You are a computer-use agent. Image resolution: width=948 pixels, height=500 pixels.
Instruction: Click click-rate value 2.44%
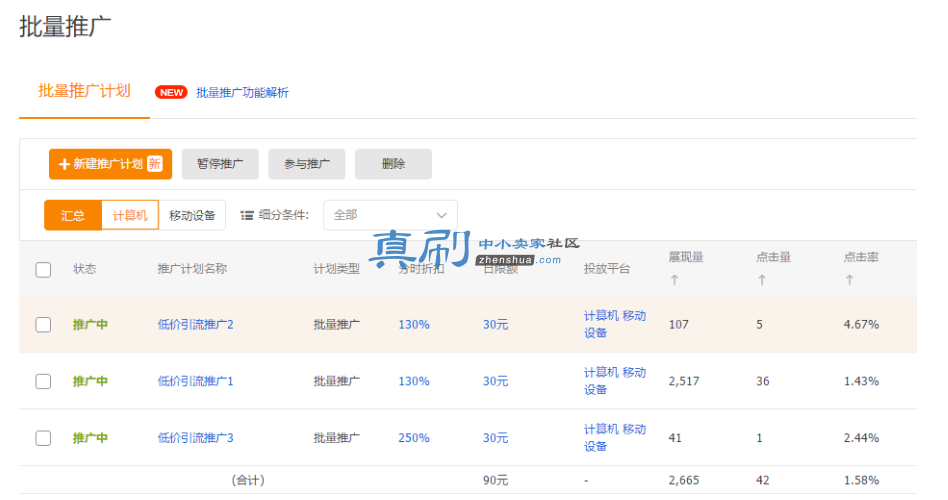coord(861,438)
